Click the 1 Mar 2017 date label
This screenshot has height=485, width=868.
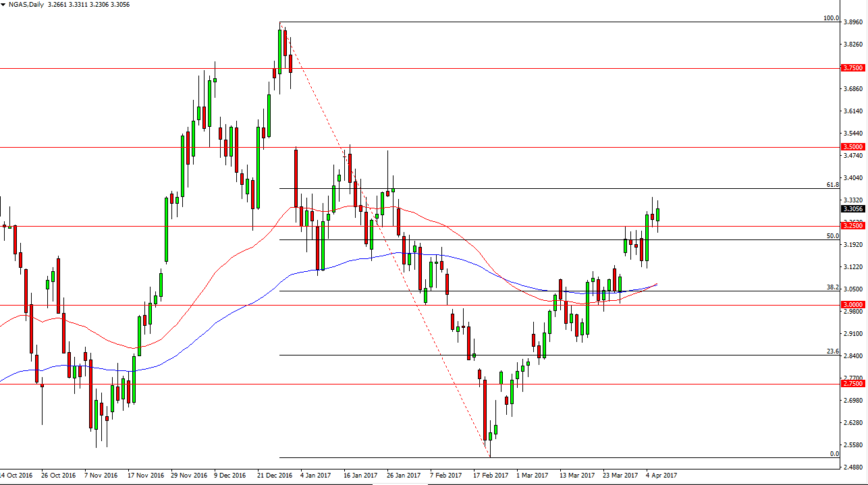533,475
